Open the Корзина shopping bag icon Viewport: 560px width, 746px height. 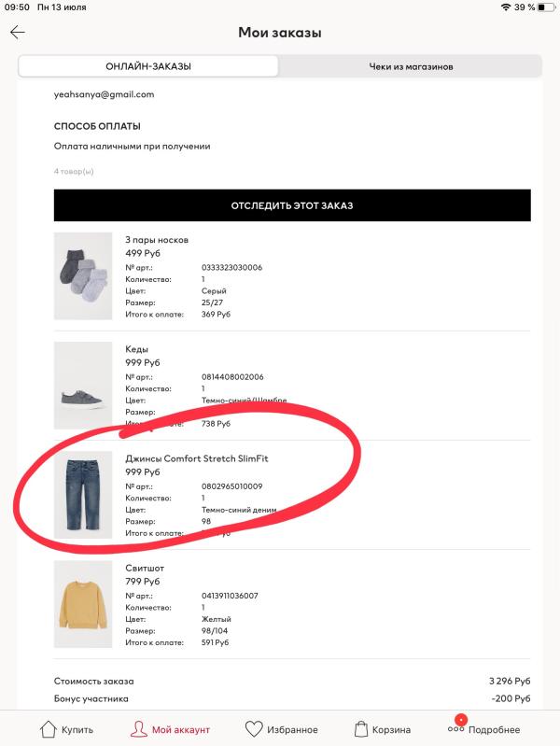click(x=361, y=729)
